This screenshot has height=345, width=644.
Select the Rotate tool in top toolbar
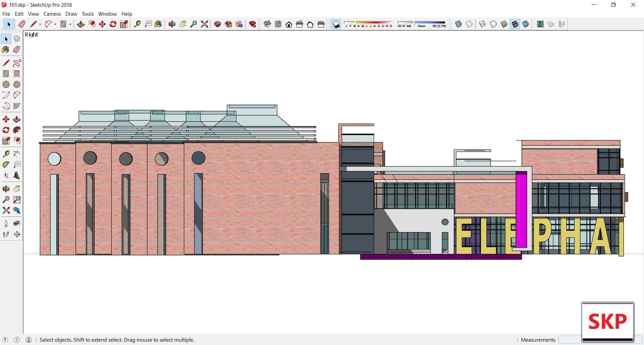113,24
